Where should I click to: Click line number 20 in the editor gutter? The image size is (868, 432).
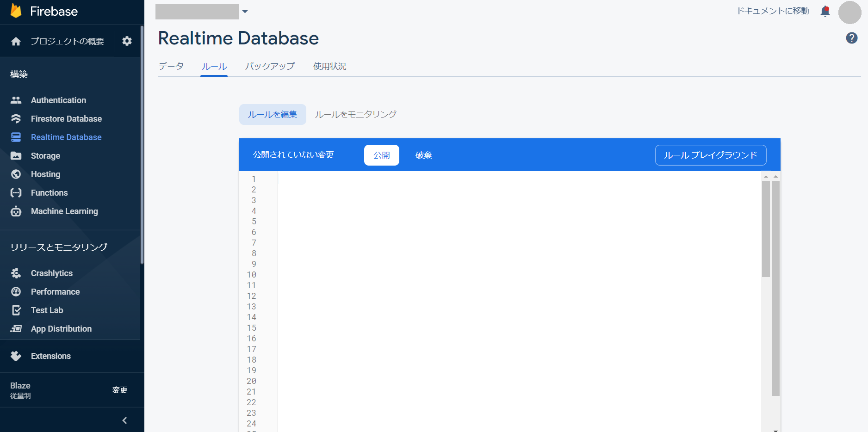tap(251, 381)
